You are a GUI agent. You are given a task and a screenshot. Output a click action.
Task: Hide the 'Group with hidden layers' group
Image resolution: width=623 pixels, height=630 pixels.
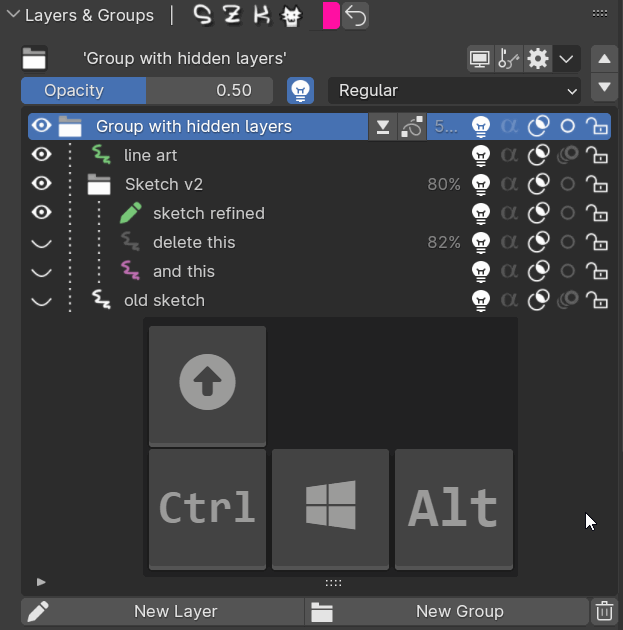(x=41, y=126)
